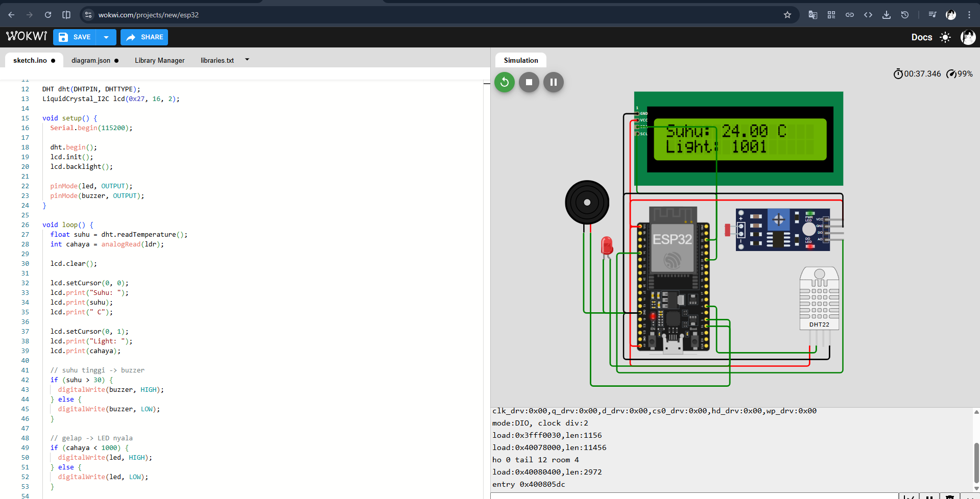Open the browser profile avatar
Screen dimensions: 980x499
coord(951,15)
